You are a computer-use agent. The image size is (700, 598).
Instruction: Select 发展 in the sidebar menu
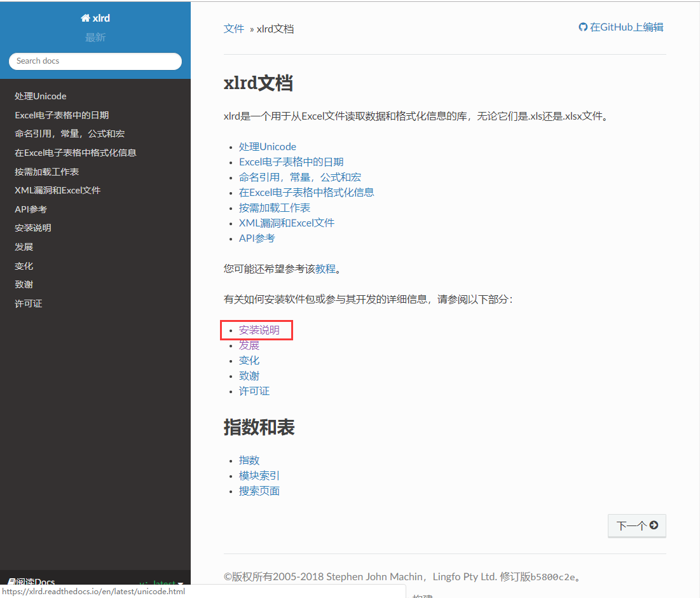[x=24, y=247]
